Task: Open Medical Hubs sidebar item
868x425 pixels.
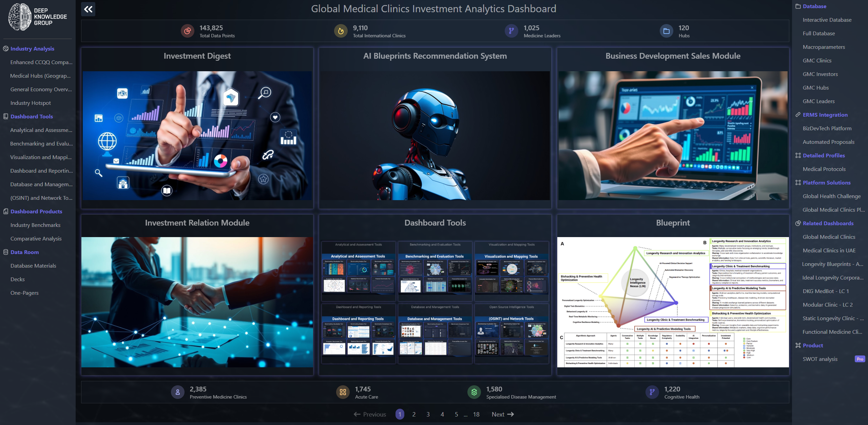Action: click(x=40, y=76)
